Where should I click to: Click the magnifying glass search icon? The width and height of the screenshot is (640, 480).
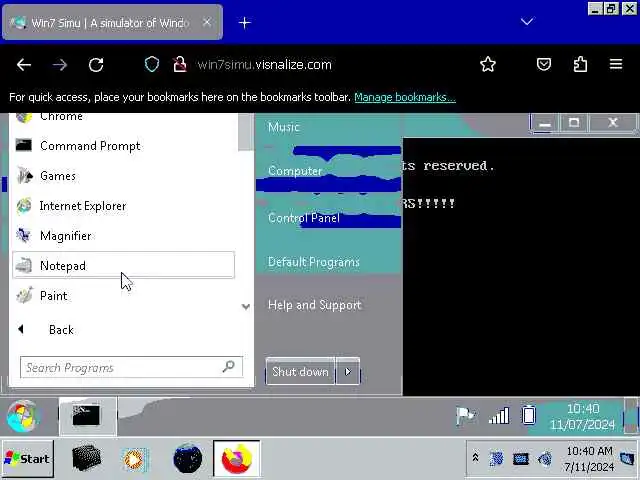pos(229,367)
